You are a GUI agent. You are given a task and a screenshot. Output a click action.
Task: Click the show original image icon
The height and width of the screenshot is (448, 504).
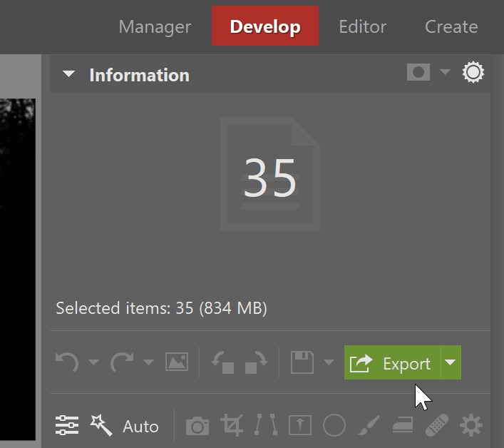tap(177, 362)
